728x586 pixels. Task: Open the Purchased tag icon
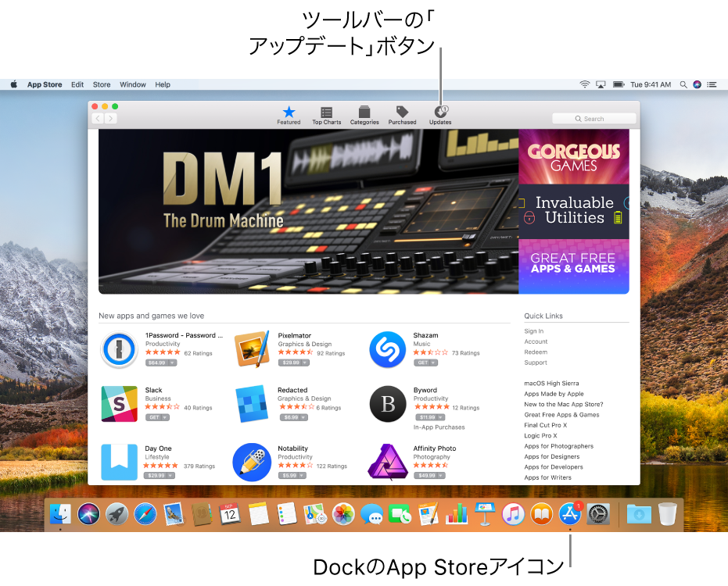tap(402, 116)
